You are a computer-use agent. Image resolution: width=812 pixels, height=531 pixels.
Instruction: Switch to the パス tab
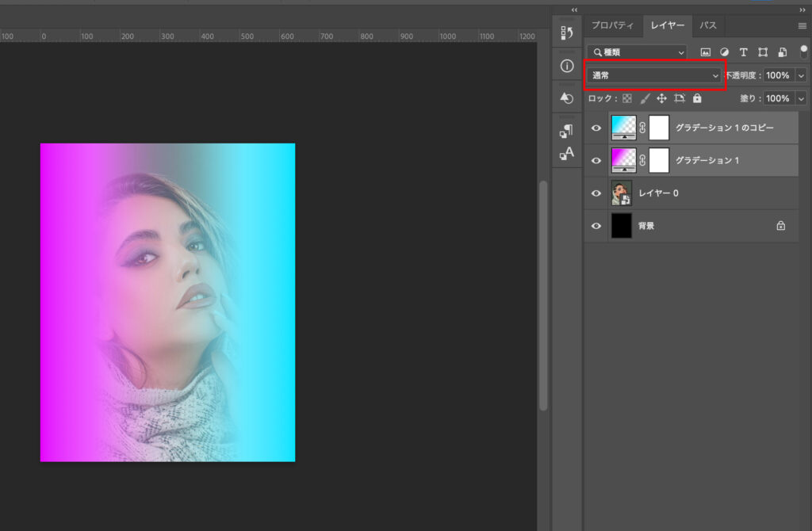coord(707,25)
